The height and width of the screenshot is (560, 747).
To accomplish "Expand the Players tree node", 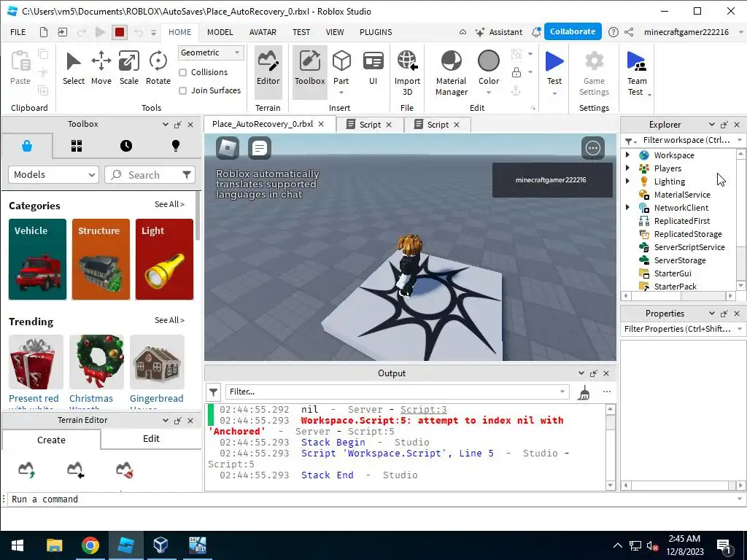I will [x=627, y=168].
